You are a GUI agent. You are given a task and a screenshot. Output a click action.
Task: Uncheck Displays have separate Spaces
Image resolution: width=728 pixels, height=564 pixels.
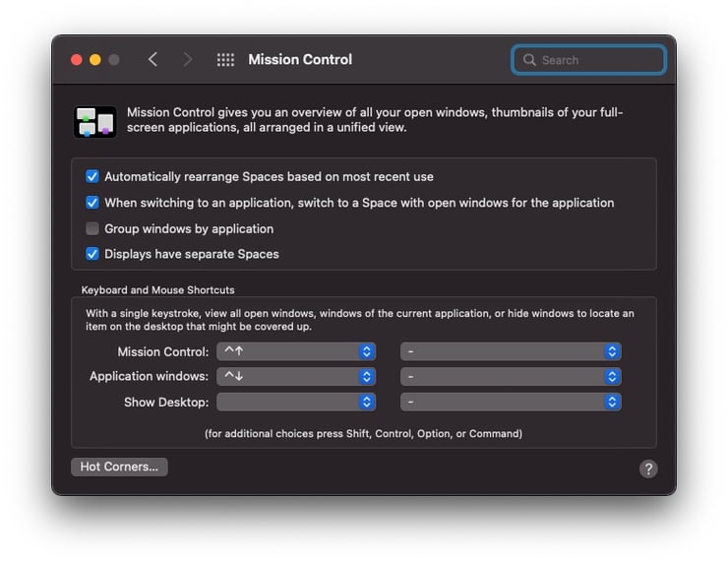[92, 254]
